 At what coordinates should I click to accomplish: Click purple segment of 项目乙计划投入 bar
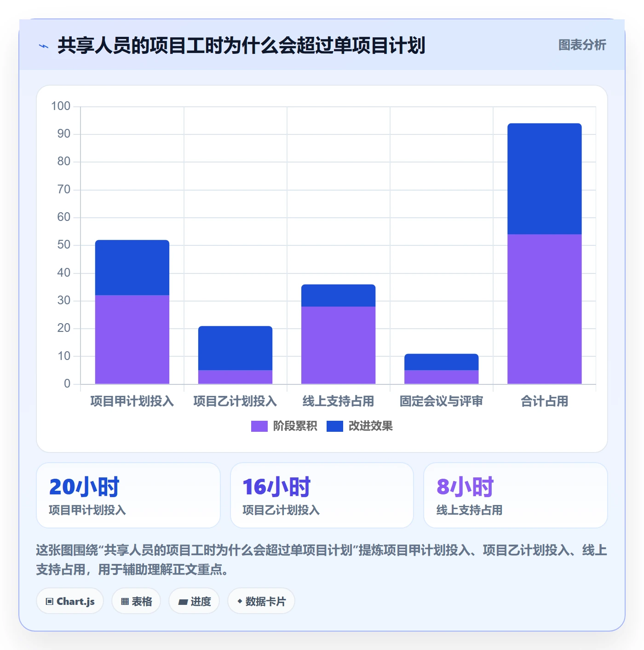235,377
